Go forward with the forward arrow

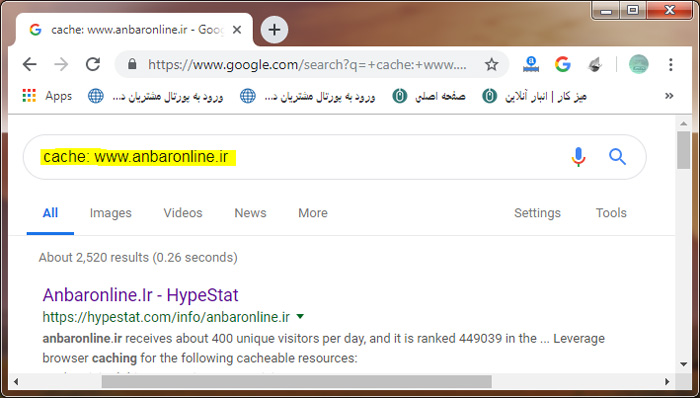point(61,65)
